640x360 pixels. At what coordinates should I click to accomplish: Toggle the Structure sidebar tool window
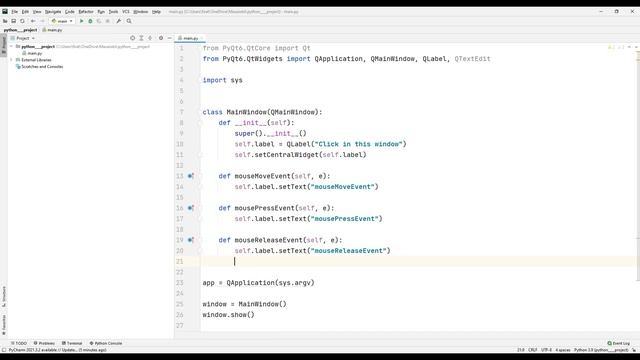(4, 297)
